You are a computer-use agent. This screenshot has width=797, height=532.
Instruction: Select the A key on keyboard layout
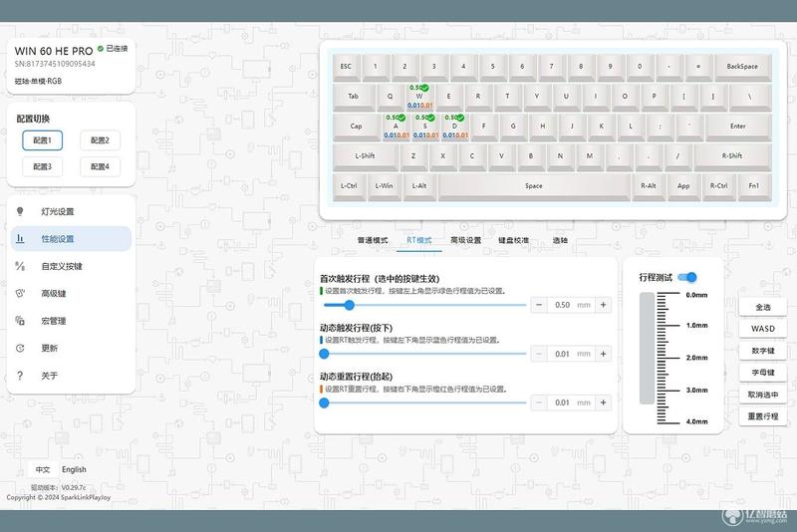[x=396, y=126]
